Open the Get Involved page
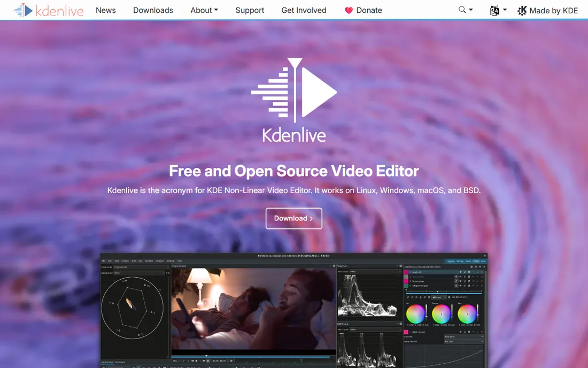588x368 pixels. pos(304,10)
